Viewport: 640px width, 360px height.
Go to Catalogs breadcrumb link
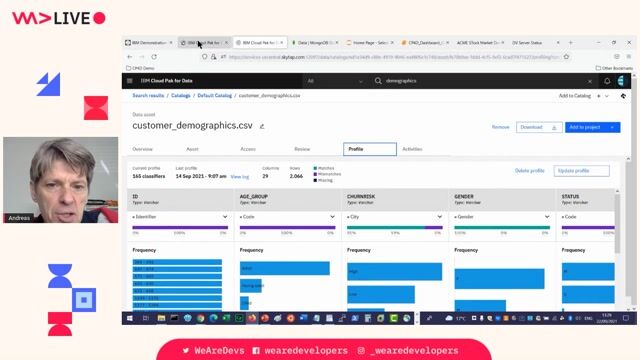(x=181, y=96)
